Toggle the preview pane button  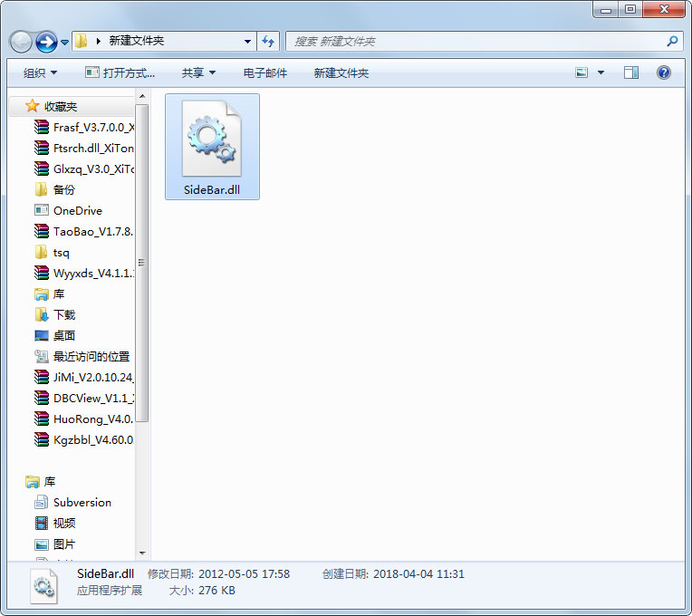pyautogui.click(x=631, y=72)
